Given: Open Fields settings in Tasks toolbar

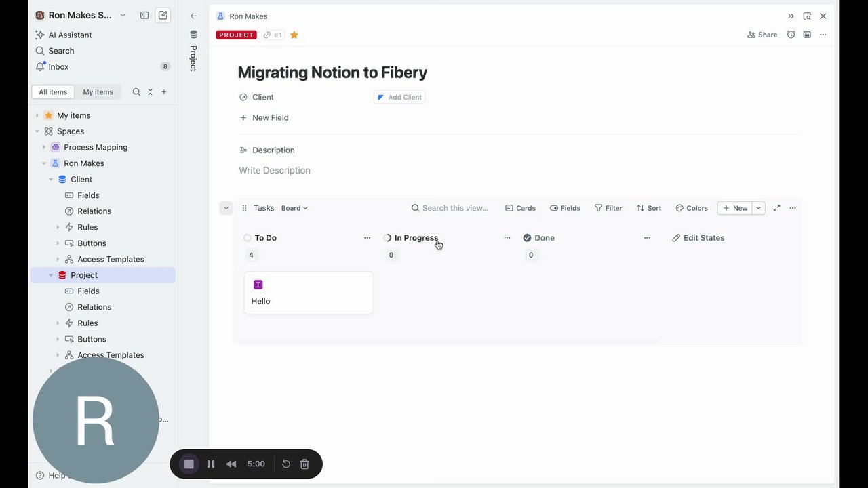Looking at the screenshot, I should click(565, 208).
